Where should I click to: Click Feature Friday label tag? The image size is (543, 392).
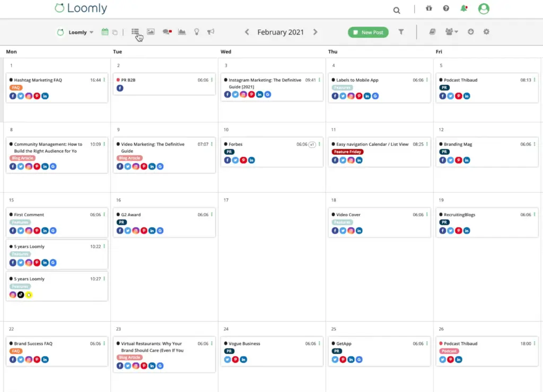pos(347,152)
